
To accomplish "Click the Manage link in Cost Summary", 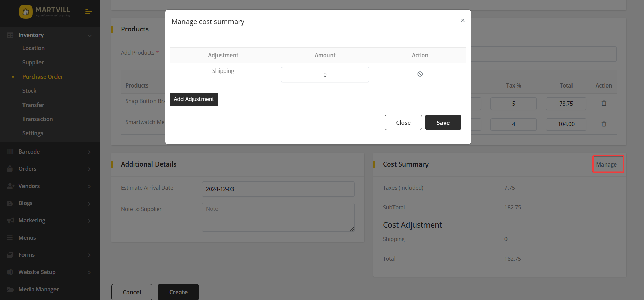I will click(606, 164).
